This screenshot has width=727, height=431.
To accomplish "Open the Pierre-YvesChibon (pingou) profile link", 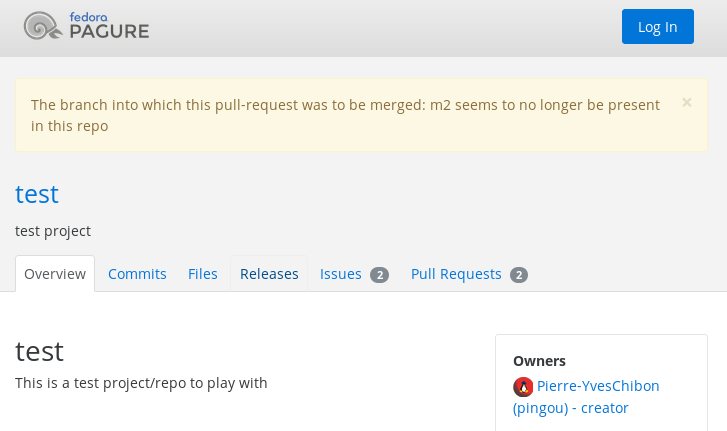I will click(x=597, y=386).
